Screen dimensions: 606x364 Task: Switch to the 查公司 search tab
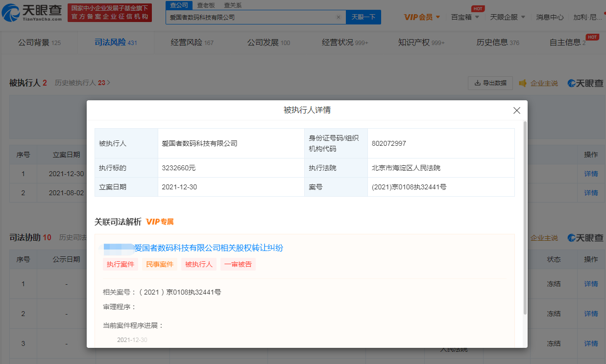[x=179, y=5]
